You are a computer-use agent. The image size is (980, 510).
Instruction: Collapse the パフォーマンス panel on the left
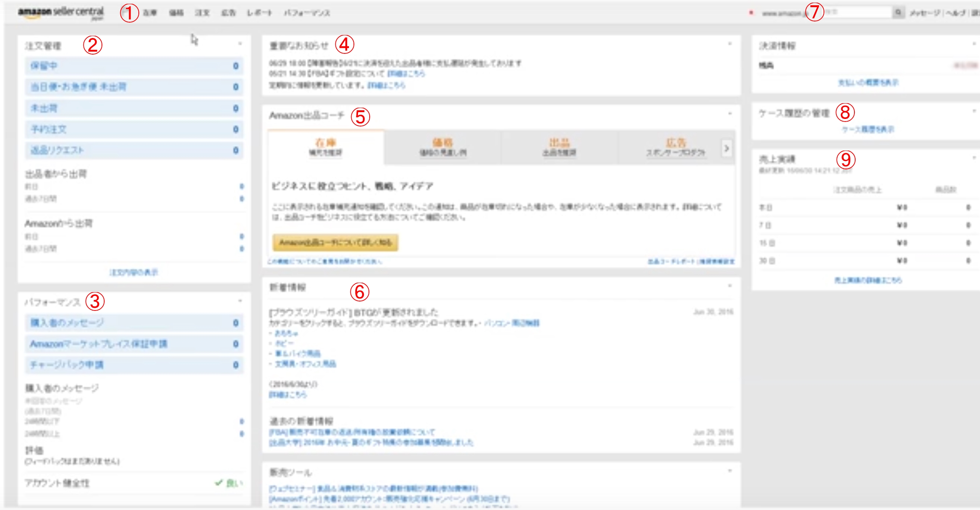240,301
